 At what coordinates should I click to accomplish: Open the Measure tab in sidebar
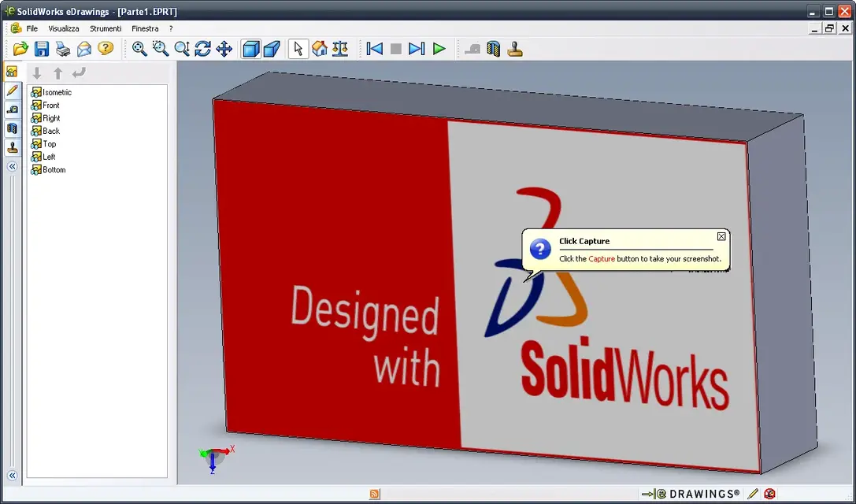coord(12,109)
